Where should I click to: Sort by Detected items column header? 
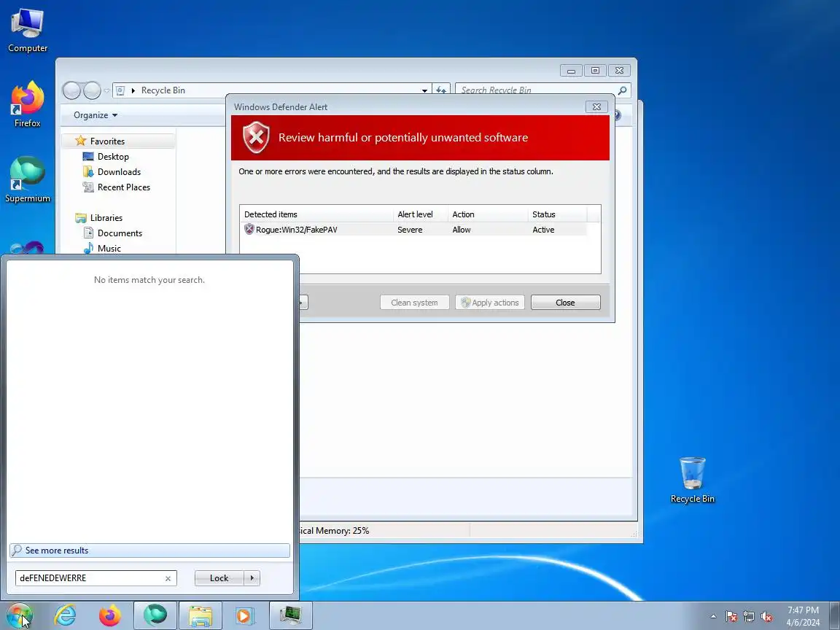click(x=316, y=214)
